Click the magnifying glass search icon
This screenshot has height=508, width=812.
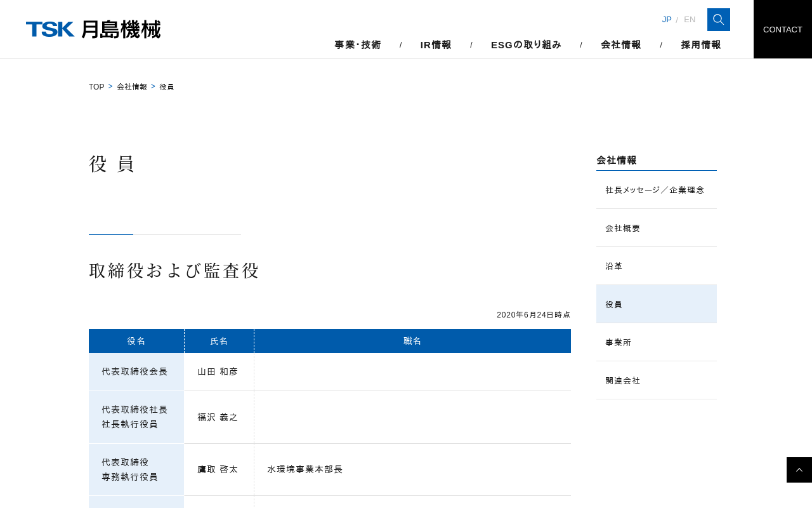click(718, 20)
